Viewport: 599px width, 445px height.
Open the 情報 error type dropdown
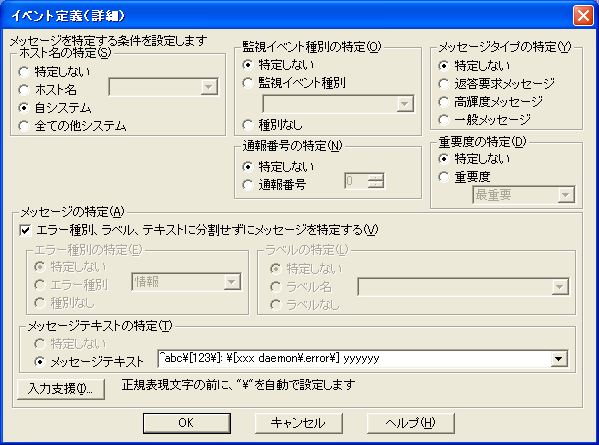[186, 282]
